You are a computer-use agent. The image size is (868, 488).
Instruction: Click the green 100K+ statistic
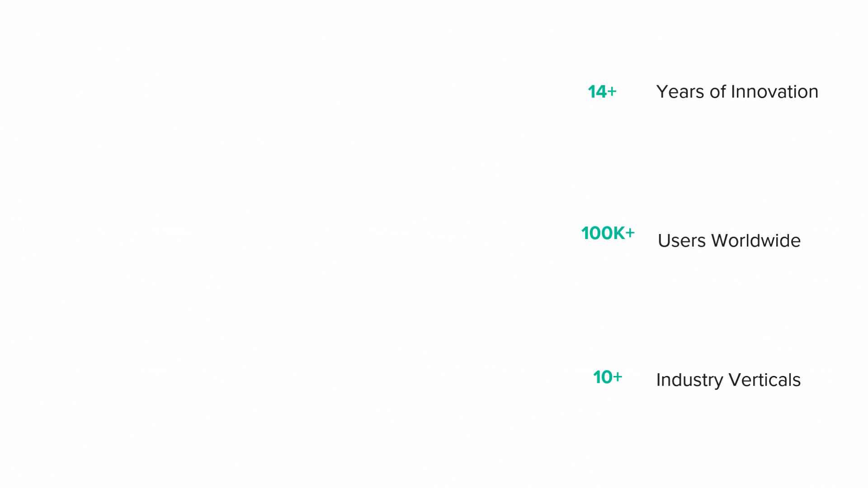tap(608, 234)
